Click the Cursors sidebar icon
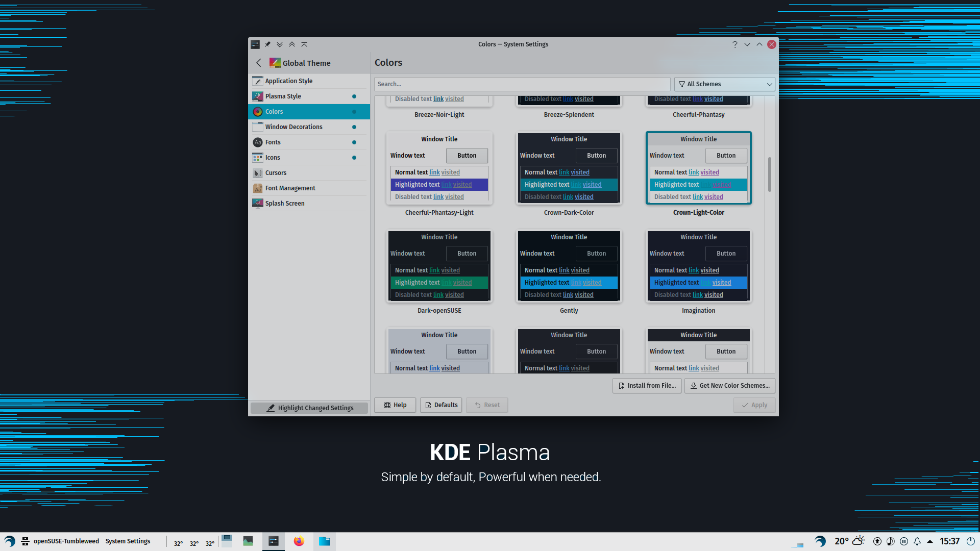Image resolution: width=980 pixels, height=551 pixels. click(x=258, y=173)
